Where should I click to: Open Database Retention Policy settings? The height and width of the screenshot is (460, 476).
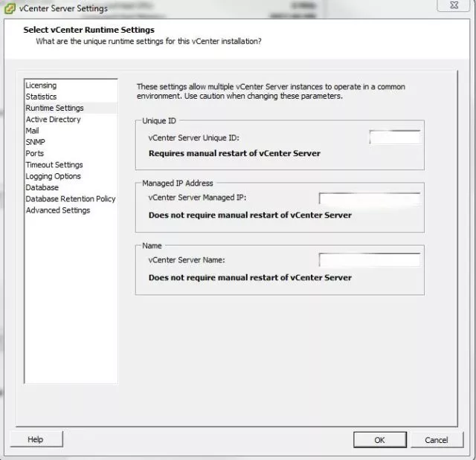(x=71, y=199)
